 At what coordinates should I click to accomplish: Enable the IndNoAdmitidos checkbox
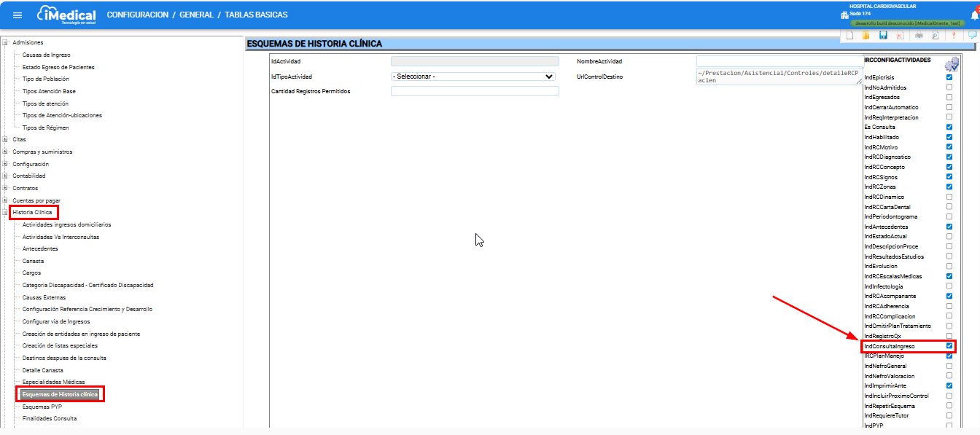(949, 87)
